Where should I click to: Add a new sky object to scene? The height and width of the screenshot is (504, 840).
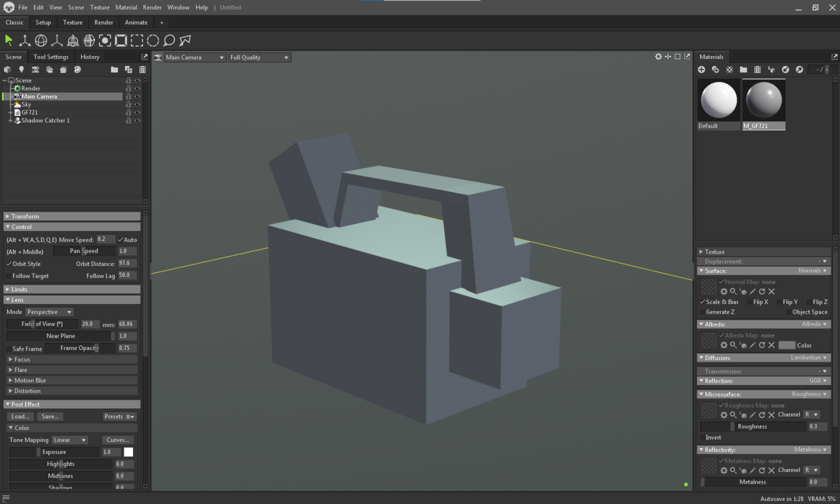tap(50, 69)
